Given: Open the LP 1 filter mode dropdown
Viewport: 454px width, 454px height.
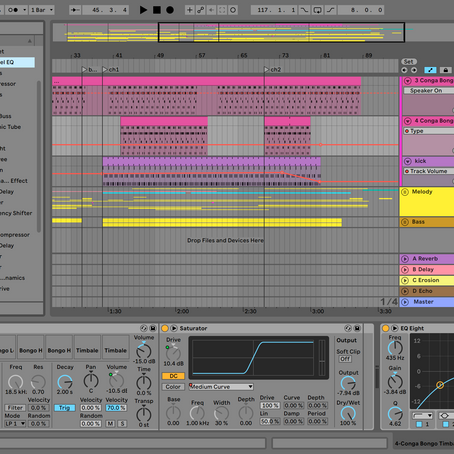Looking at the screenshot, I should [15, 424].
